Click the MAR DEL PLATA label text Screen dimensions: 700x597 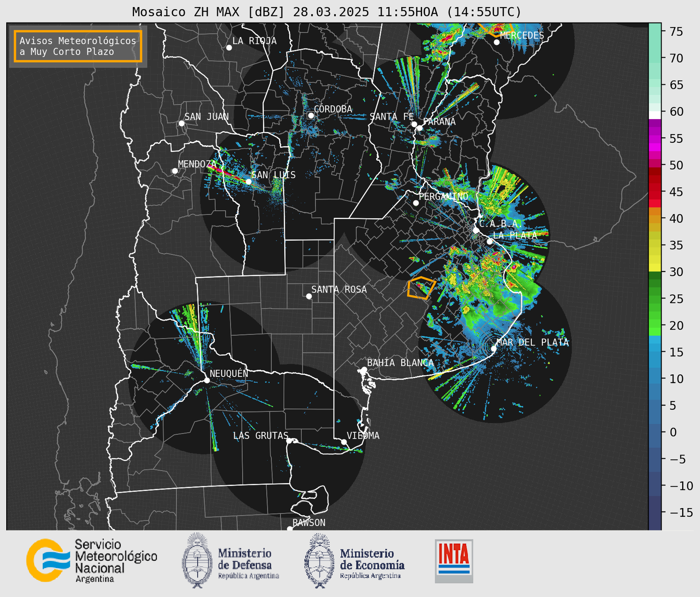click(x=533, y=343)
